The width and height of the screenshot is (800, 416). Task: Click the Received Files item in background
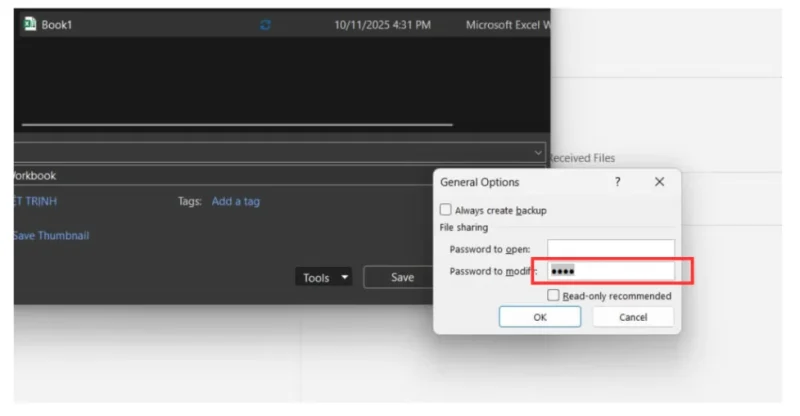pos(582,158)
